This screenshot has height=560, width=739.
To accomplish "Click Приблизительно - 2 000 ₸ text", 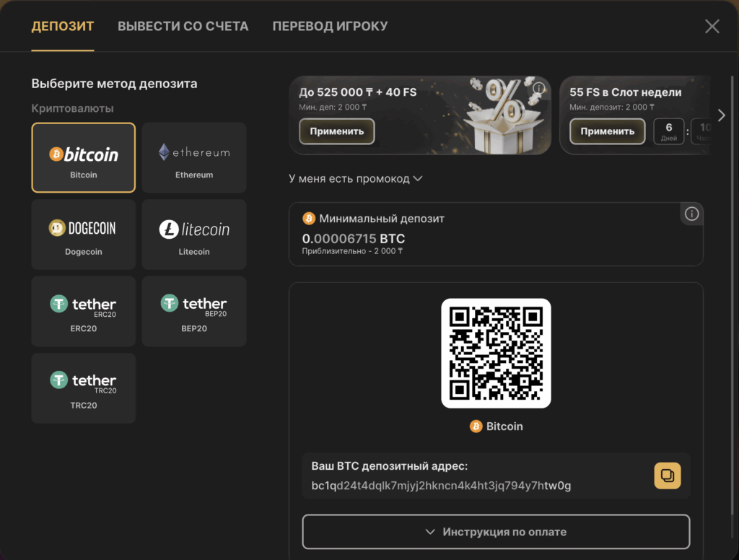I will tap(352, 251).
